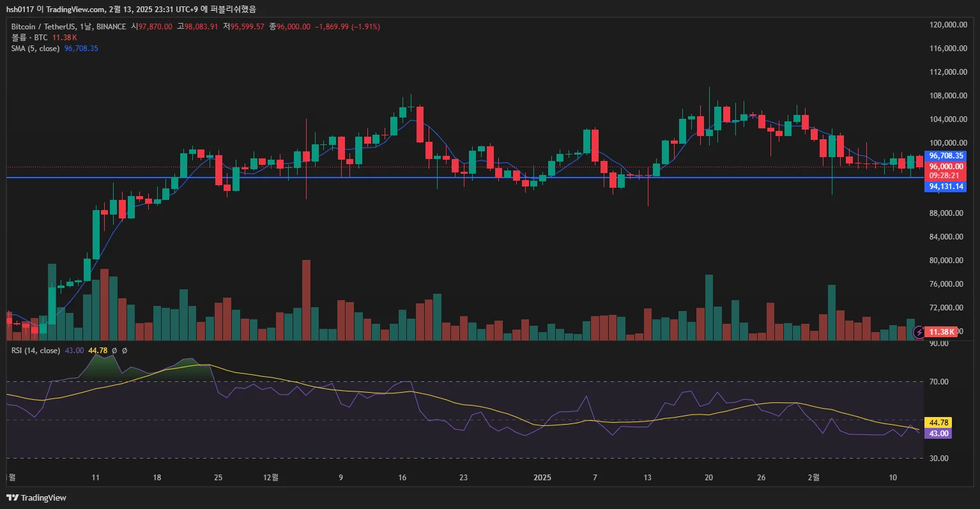
Task: Click the 2025 year label on time axis
Action: [542, 478]
